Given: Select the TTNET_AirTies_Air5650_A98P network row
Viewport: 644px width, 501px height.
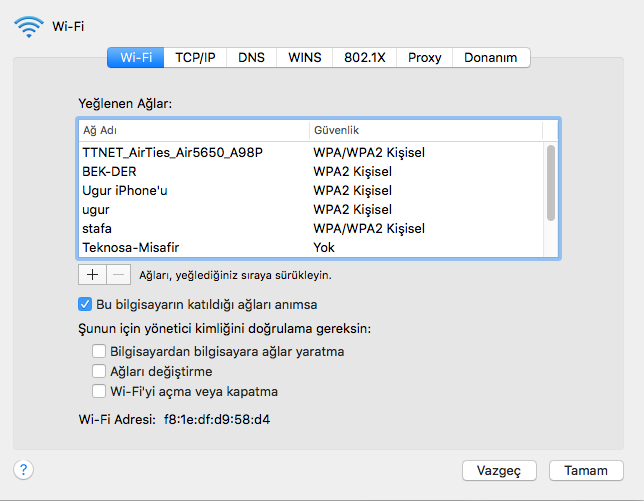Looking at the screenshot, I should click(x=311, y=152).
